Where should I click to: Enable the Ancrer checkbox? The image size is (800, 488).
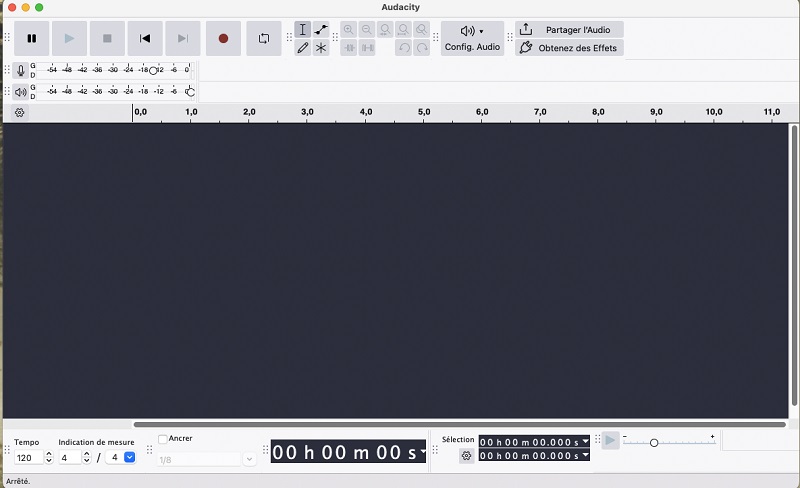click(163, 439)
